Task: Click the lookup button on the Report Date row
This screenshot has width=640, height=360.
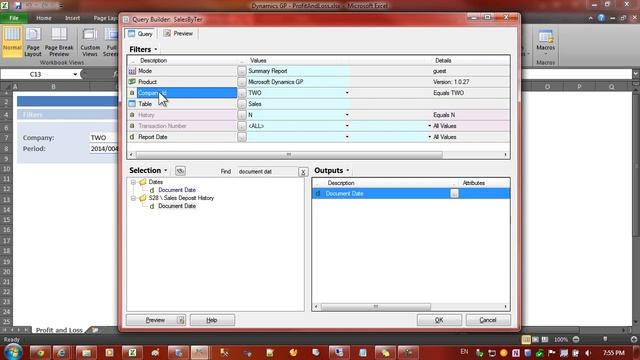Action: 242,137
